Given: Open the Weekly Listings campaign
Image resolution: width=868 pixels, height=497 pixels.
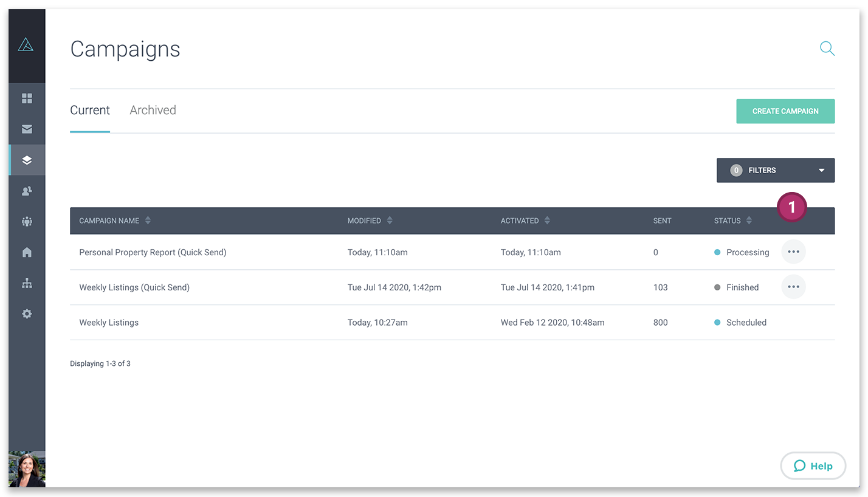Looking at the screenshot, I should [x=109, y=323].
